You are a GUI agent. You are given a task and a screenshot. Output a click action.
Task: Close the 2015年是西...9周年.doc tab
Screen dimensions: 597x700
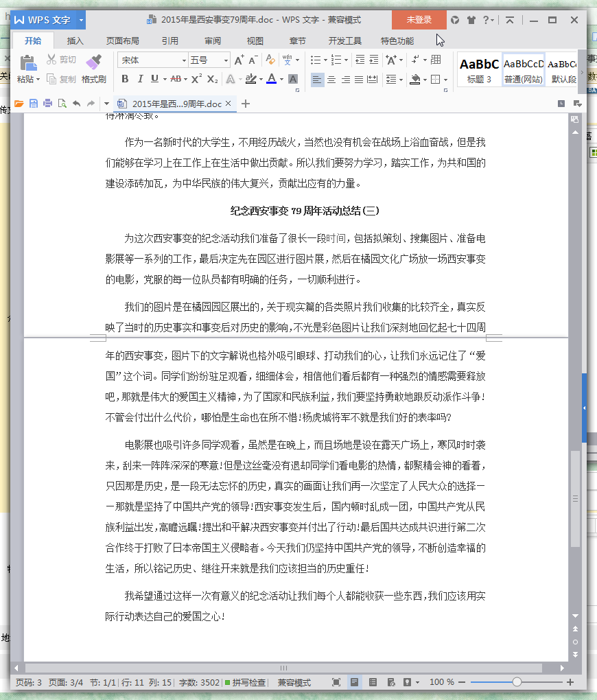(x=229, y=103)
